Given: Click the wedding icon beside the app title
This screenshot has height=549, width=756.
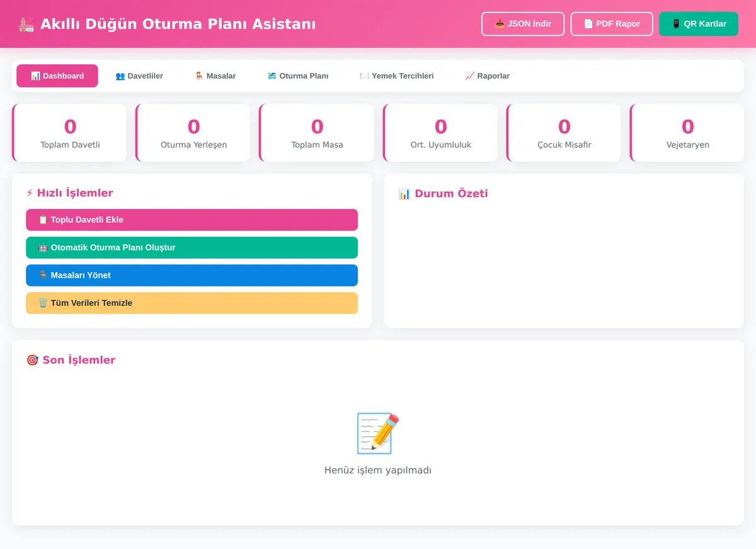Looking at the screenshot, I should pyautogui.click(x=26, y=24).
